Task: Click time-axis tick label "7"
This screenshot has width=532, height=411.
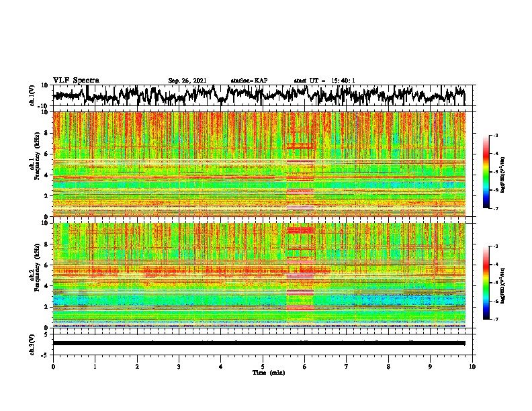Action: 347,367
